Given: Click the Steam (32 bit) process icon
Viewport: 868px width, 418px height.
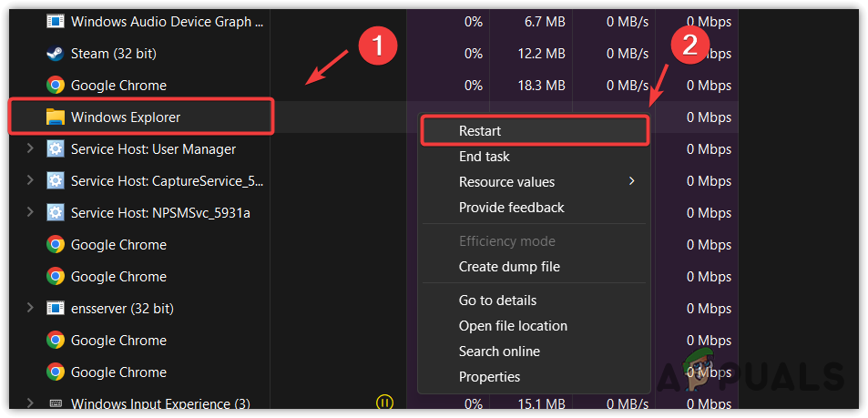Looking at the screenshot, I should (56, 54).
